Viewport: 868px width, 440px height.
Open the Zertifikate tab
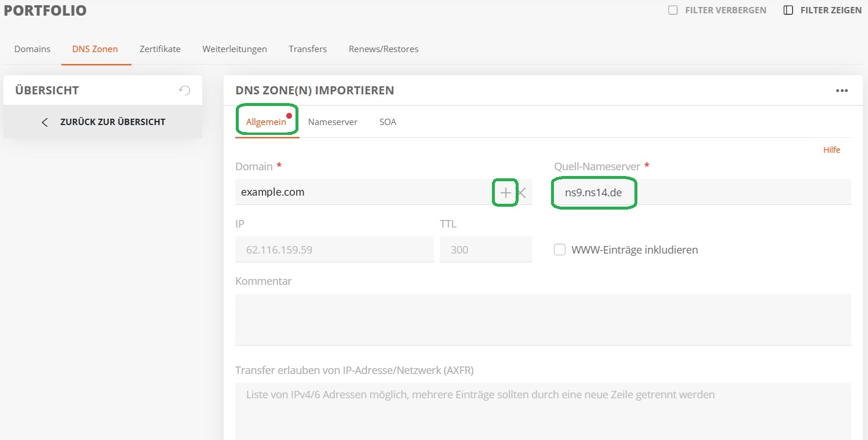pos(160,49)
